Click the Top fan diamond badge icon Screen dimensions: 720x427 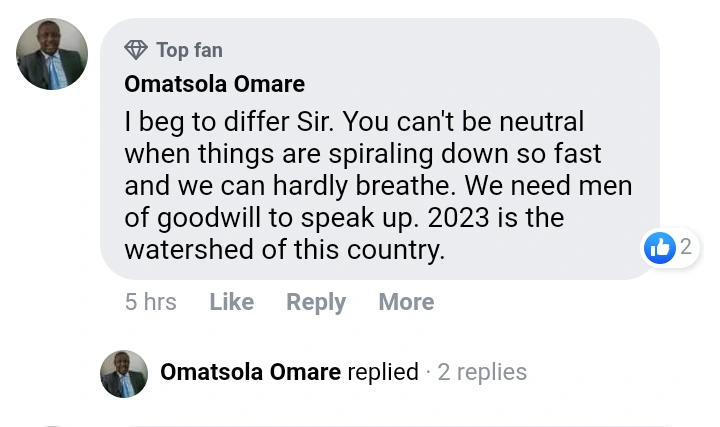click(137, 49)
